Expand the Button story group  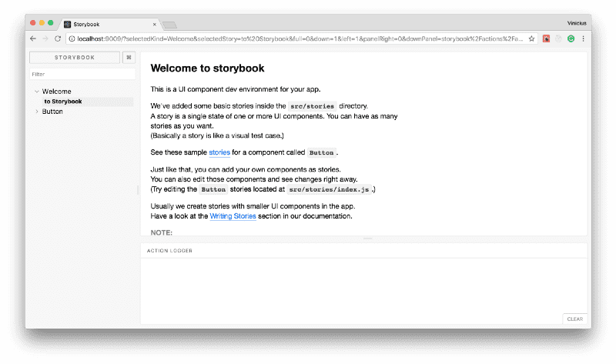click(37, 112)
